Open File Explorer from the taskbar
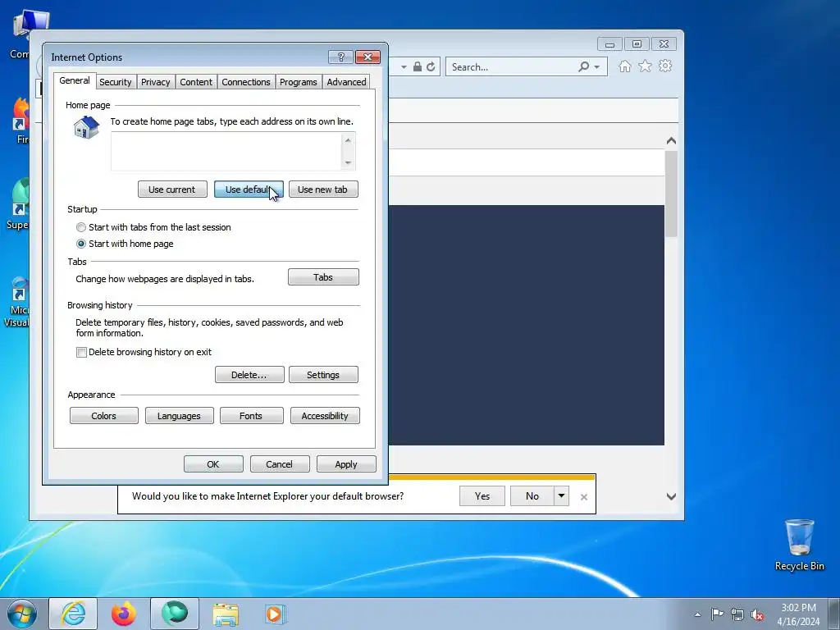840x630 pixels. 226,614
